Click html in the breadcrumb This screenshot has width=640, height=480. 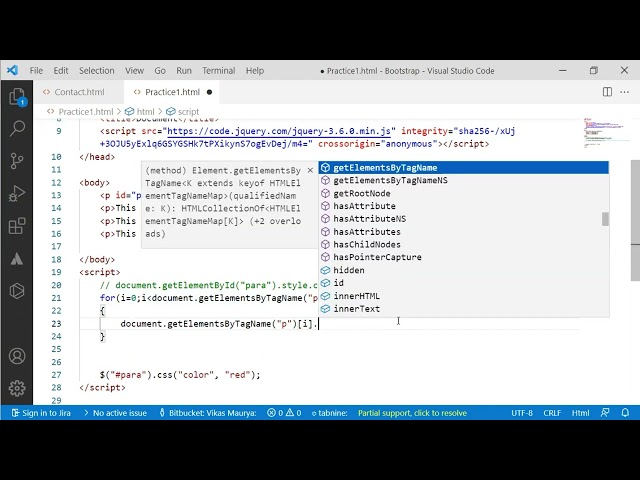[x=145, y=111]
